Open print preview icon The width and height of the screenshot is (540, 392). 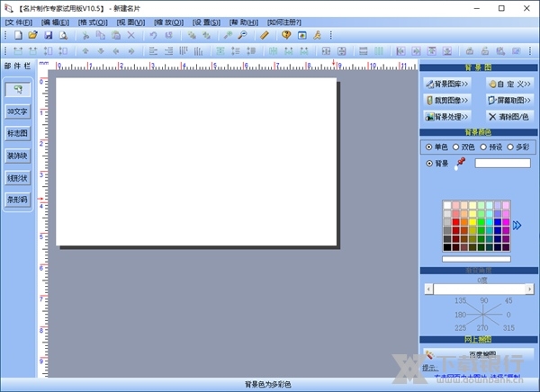63,35
